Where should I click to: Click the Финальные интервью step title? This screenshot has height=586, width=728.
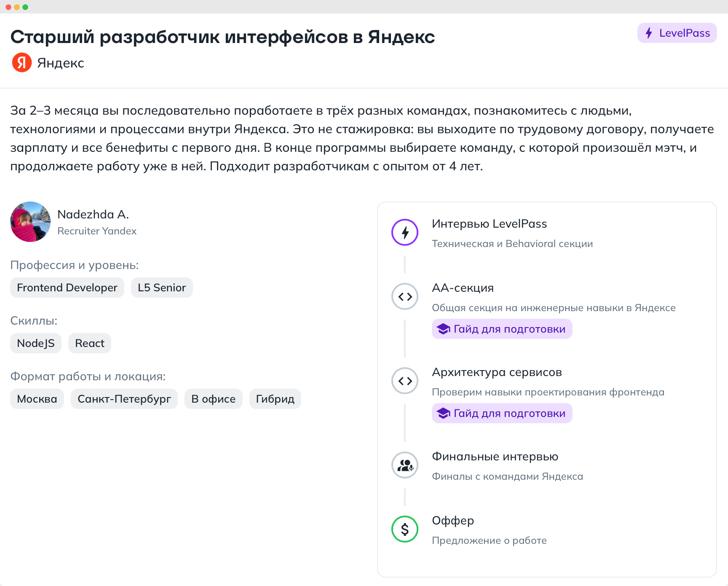[495, 457]
